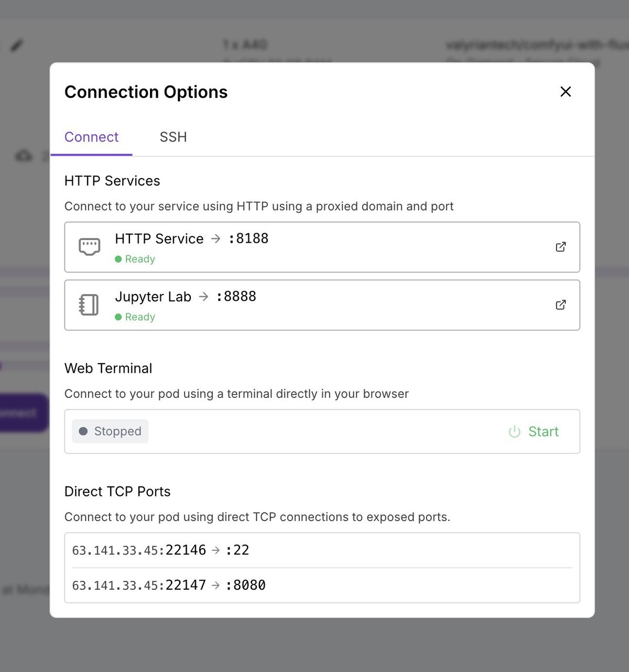Viewport: 629px width, 672px height.
Task: Expand the Jupyter Lab :8888 card
Action: point(322,305)
